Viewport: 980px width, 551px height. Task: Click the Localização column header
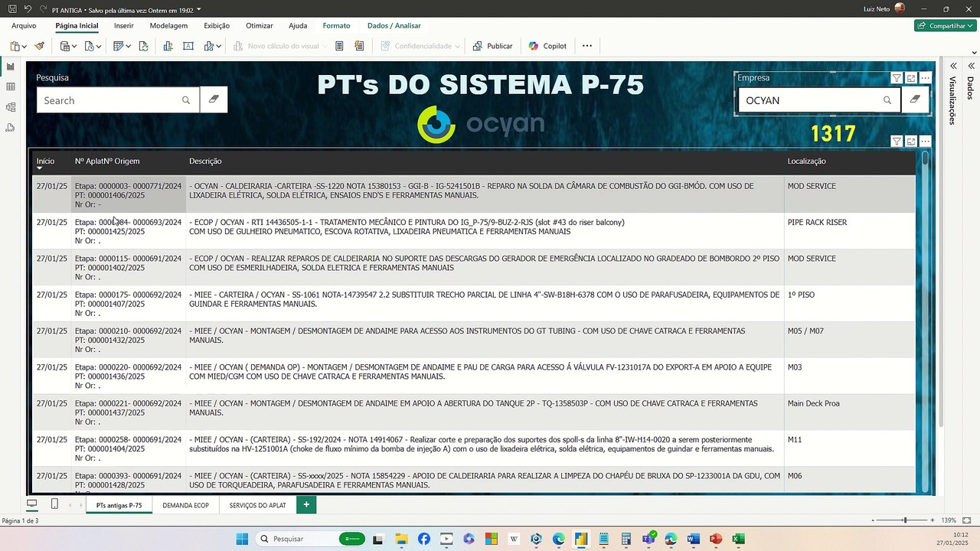[x=806, y=161]
